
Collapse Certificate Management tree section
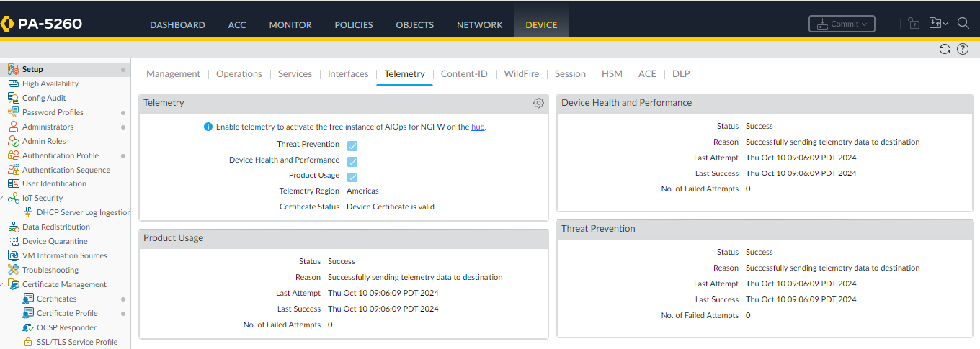(x=3, y=284)
